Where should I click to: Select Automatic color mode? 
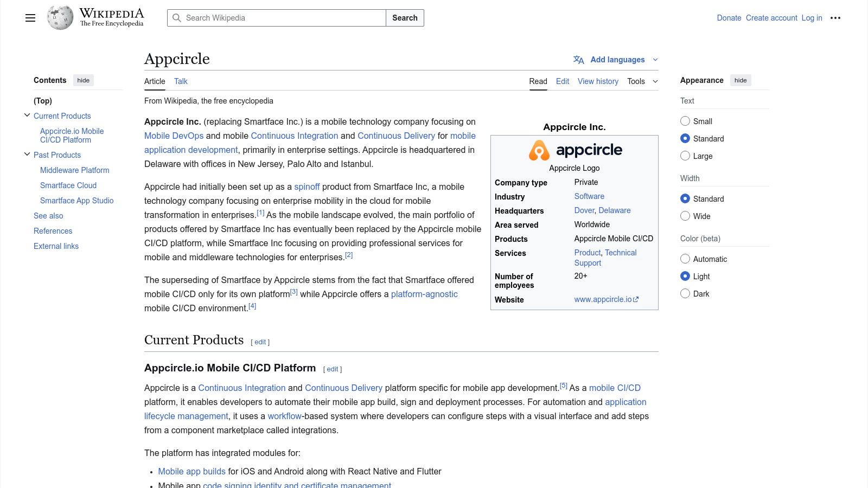click(x=685, y=259)
